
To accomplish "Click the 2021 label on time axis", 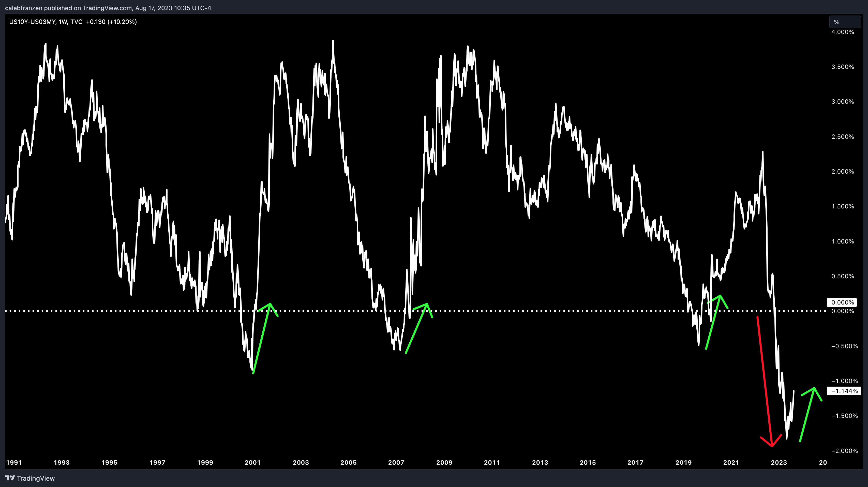I will point(731,462).
